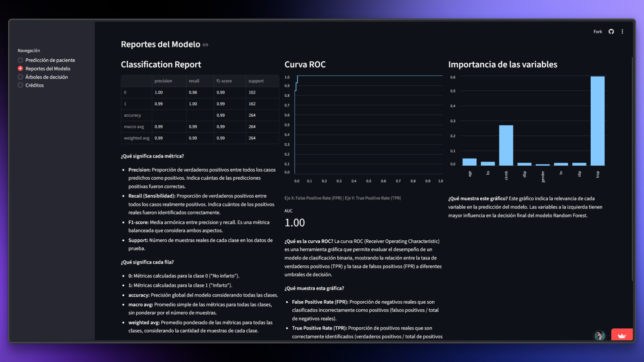Open the three-dot options menu
644x362 pixels.
(x=623, y=32)
